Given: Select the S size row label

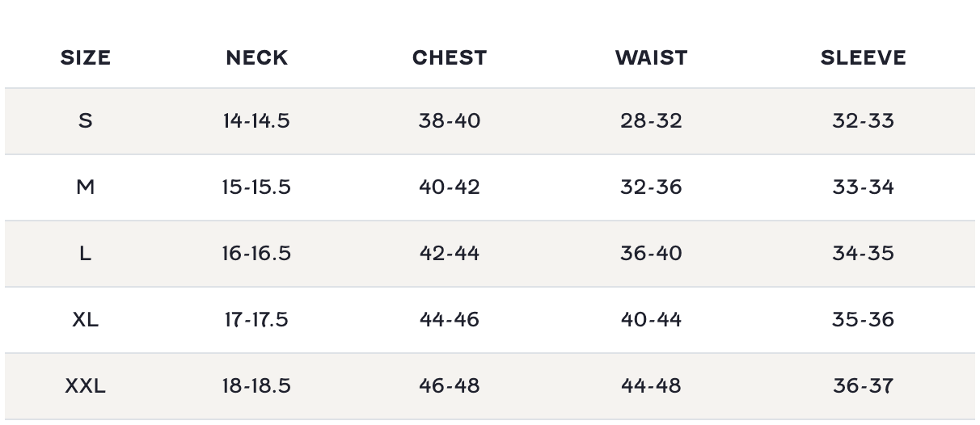Looking at the screenshot, I should point(86,121).
